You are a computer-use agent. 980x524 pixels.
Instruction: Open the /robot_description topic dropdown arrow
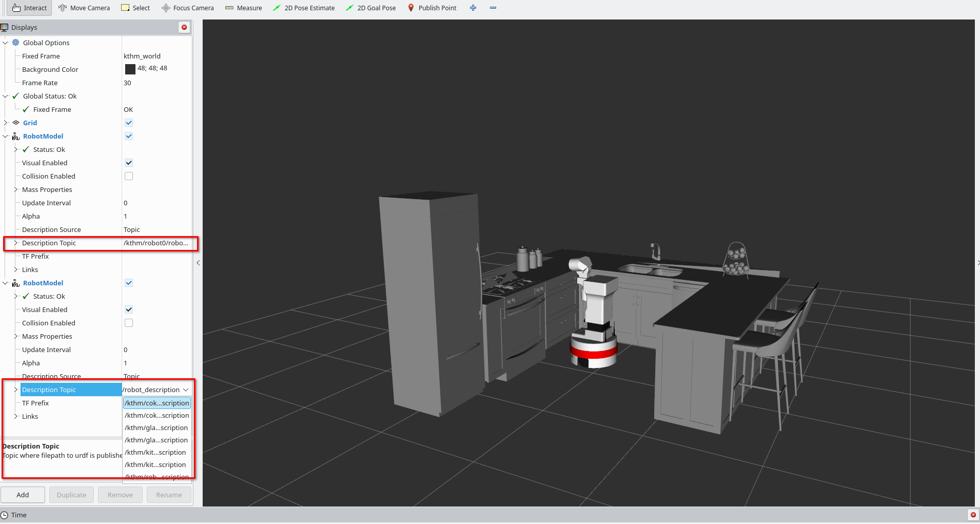pyautogui.click(x=186, y=390)
